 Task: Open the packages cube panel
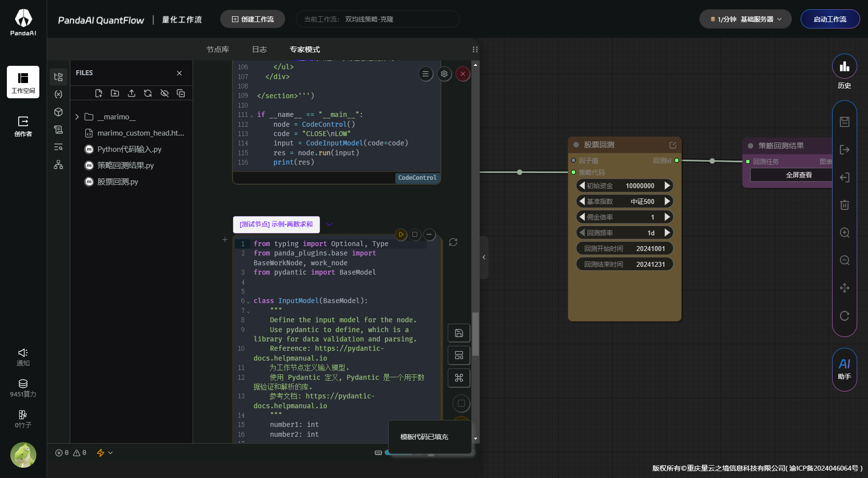[58, 112]
